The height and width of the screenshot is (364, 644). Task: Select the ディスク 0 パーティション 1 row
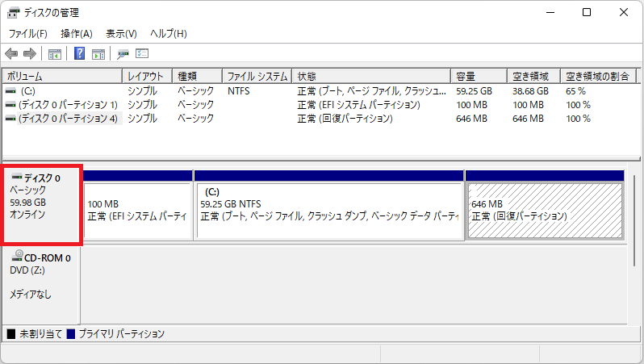320,105
